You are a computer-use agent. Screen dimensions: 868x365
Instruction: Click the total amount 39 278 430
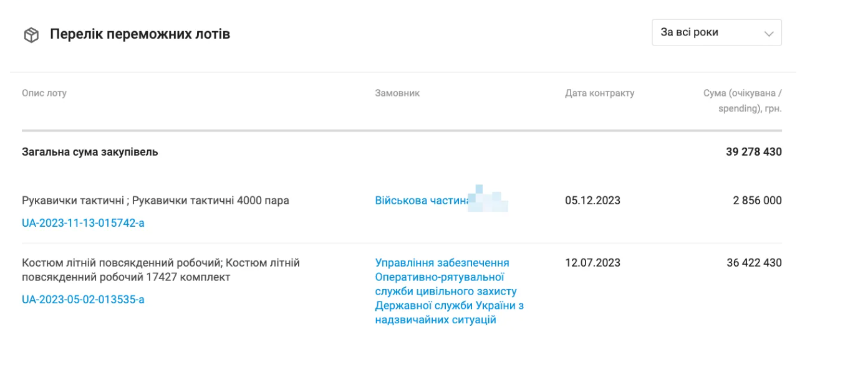pyautogui.click(x=754, y=152)
